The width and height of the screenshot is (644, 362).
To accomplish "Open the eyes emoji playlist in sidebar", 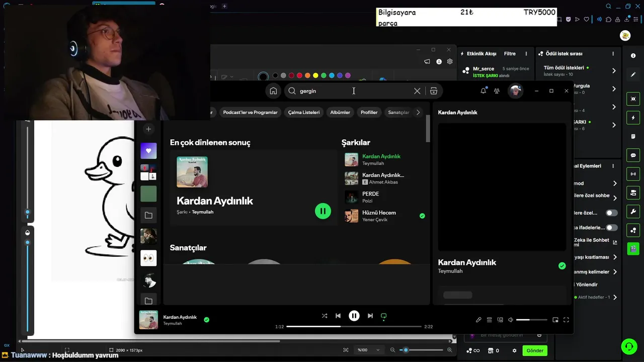I will click(x=148, y=258).
